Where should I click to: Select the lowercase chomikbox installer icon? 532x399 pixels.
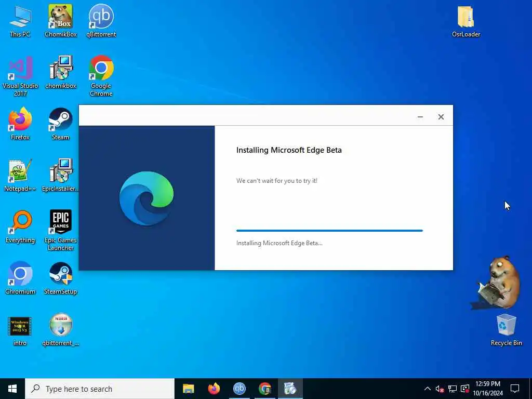pyautogui.click(x=61, y=72)
